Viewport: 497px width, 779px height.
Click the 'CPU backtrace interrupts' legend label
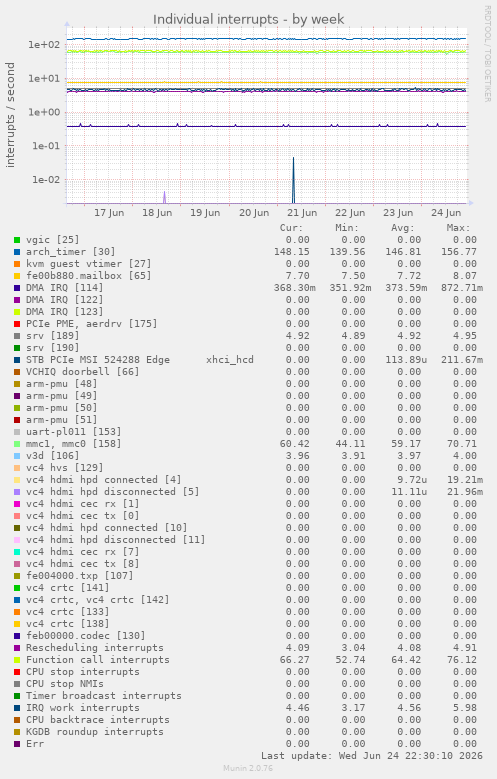(x=98, y=720)
